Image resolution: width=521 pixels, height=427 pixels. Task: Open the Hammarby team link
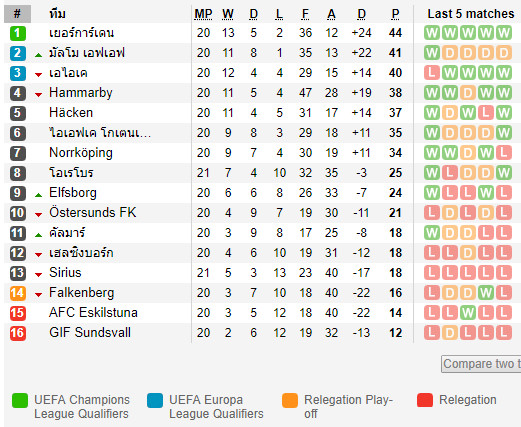pyautogui.click(x=81, y=93)
